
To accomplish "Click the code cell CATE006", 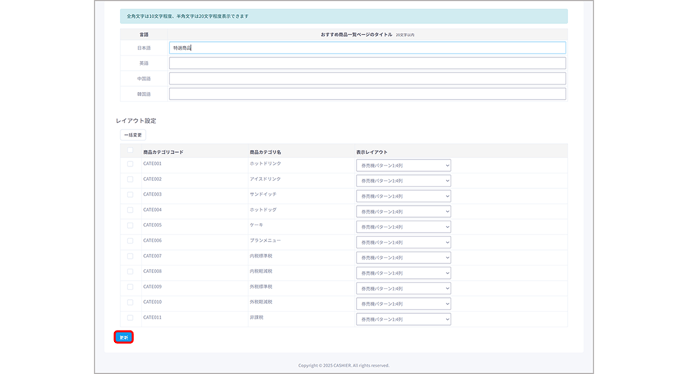I will [x=152, y=240].
